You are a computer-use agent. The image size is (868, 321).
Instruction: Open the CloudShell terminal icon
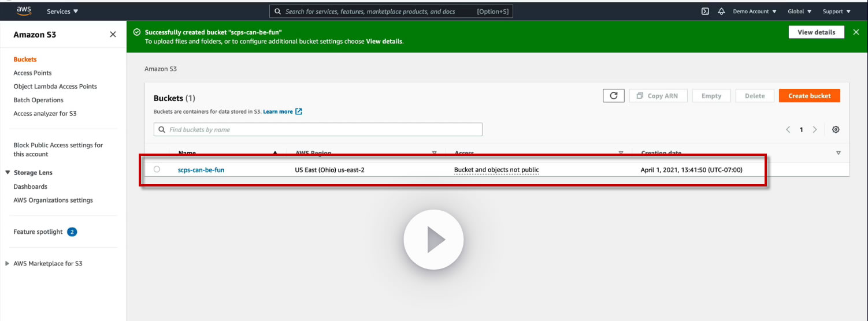(x=705, y=11)
